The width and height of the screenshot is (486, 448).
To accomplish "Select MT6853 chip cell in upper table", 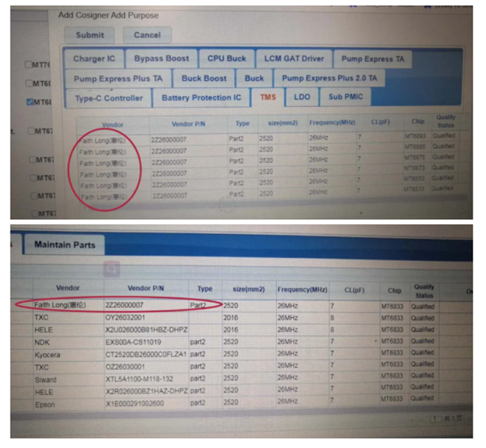I will tap(414, 178).
